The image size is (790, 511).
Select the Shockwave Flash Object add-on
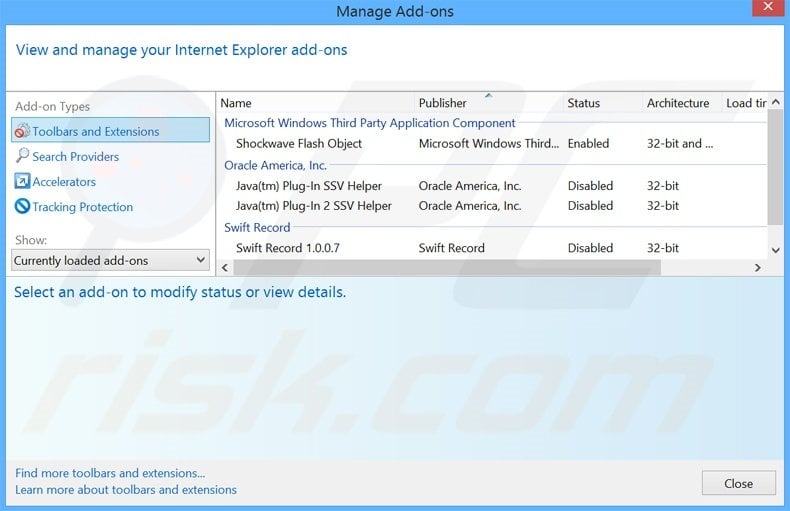point(299,144)
